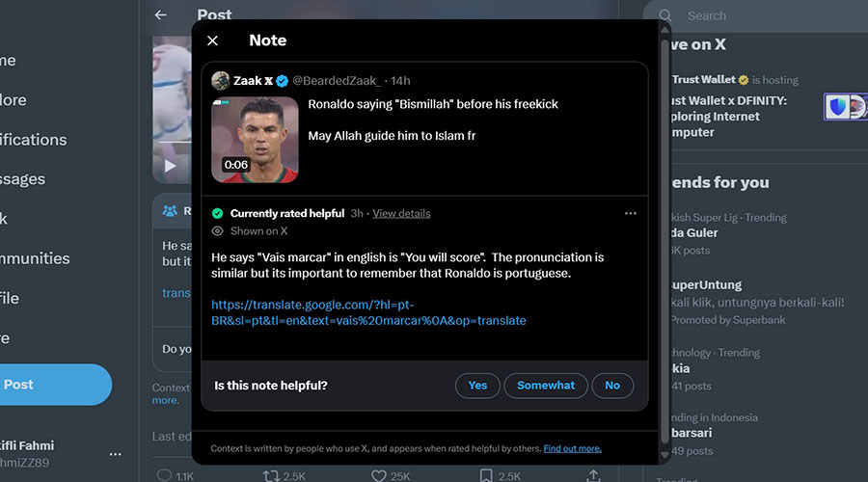Play the Ronaldo video thumbnail
The height and width of the screenshot is (482, 868).
[x=255, y=140]
